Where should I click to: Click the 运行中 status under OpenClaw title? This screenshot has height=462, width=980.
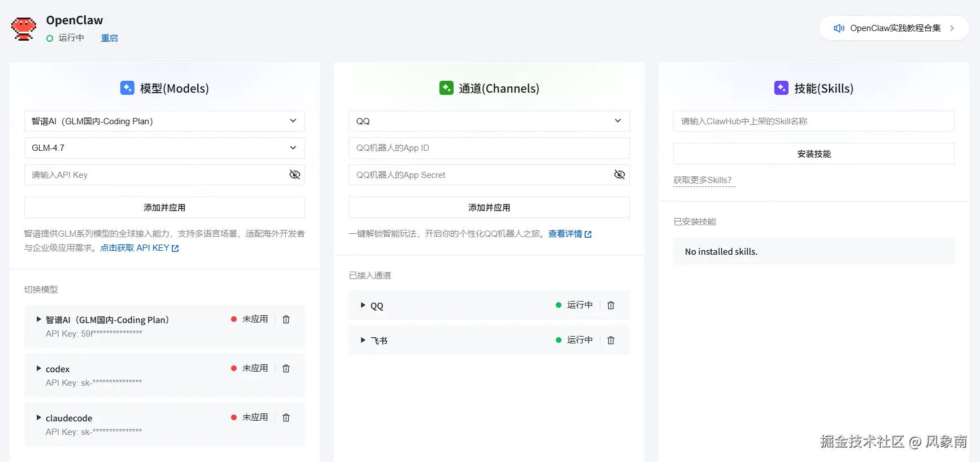tap(71, 38)
